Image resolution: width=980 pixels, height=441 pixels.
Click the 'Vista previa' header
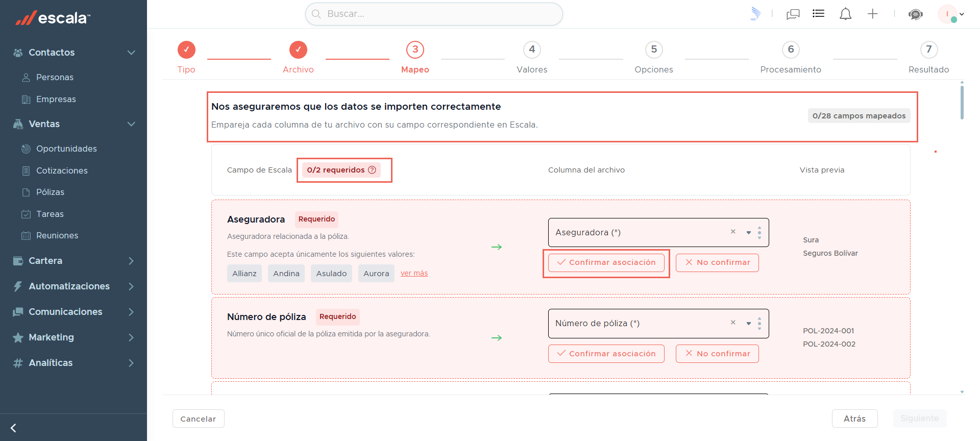coord(822,170)
